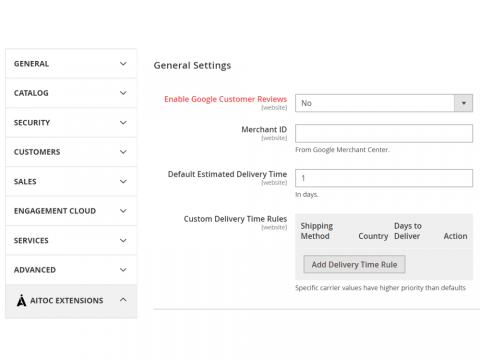
Task: Select the CUSTOMERS menu tab
Action: click(x=71, y=152)
